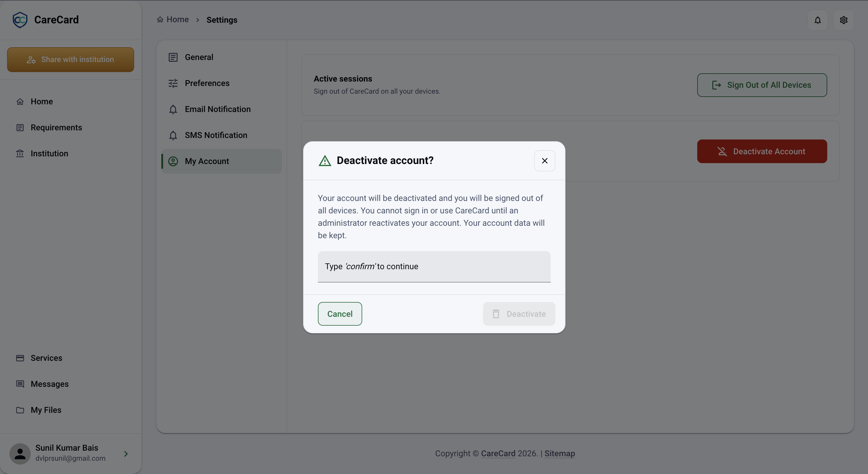Click the Institution building icon

(x=20, y=153)
